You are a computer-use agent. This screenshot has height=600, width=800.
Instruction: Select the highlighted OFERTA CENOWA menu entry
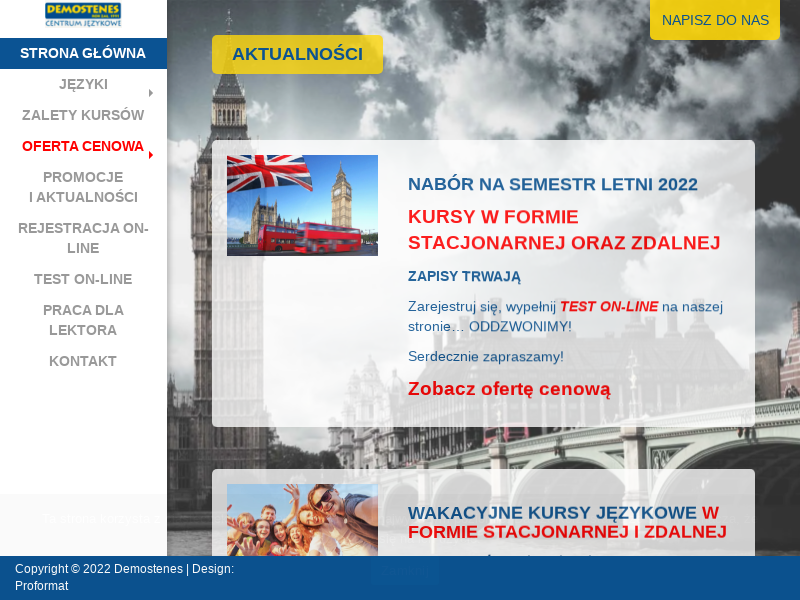(x=83, y=146)
